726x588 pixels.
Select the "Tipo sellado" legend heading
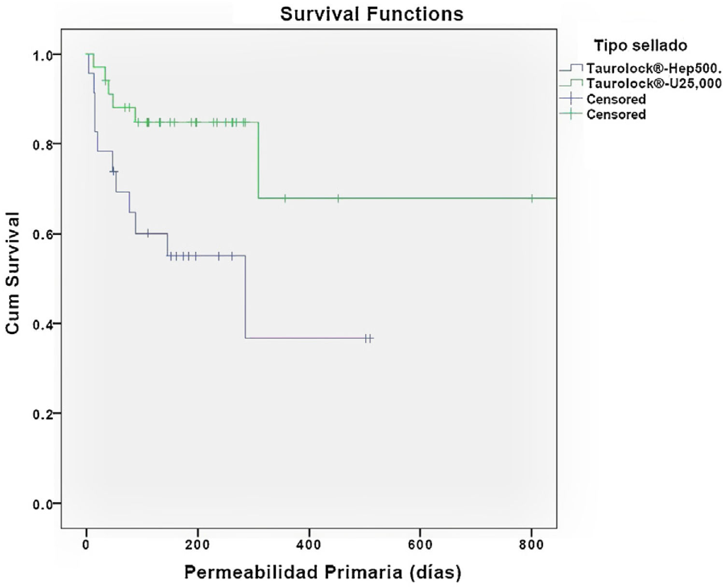point(640,46)
